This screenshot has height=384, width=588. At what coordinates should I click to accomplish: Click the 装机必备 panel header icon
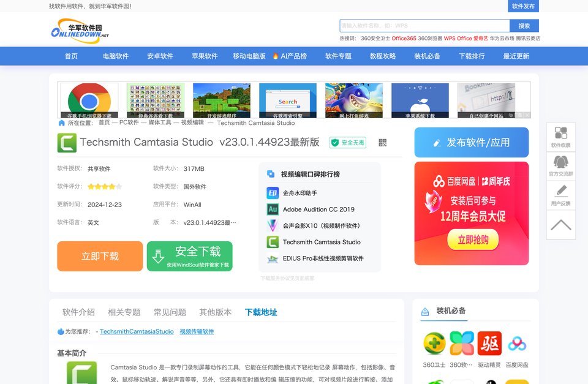point(425,312)
